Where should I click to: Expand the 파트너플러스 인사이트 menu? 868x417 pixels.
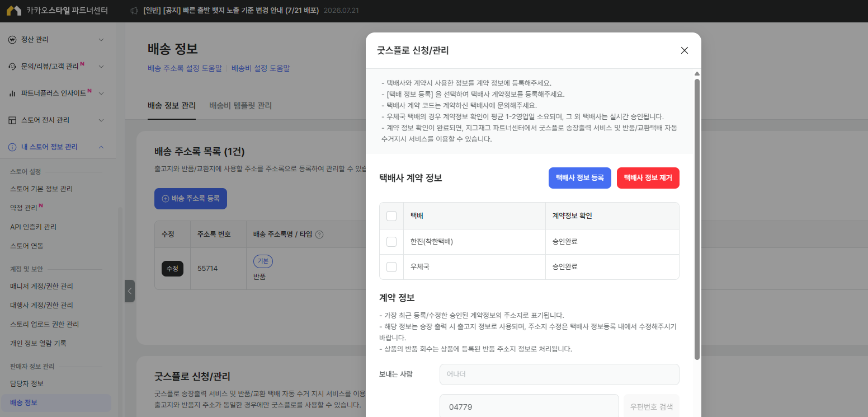coord(101,93)
